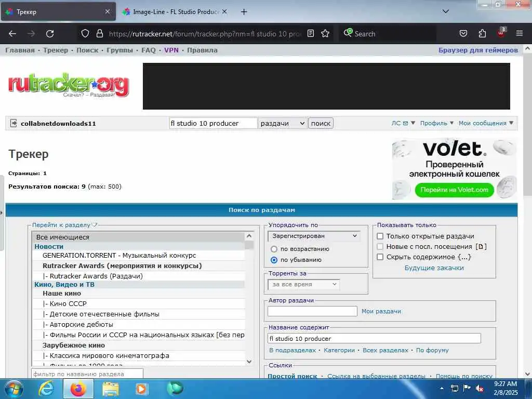Select по убыванию radio button
Screen dimensions: 532x399
point(274,260)
